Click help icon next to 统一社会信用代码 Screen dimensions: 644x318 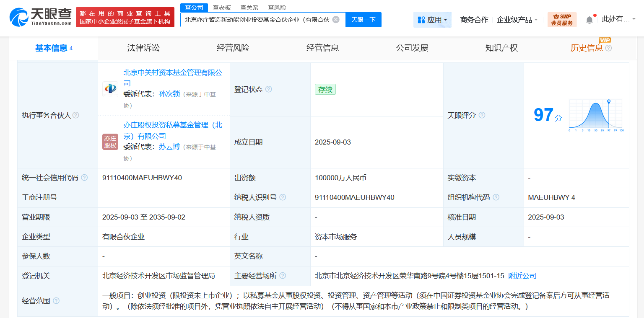(84, 178)
